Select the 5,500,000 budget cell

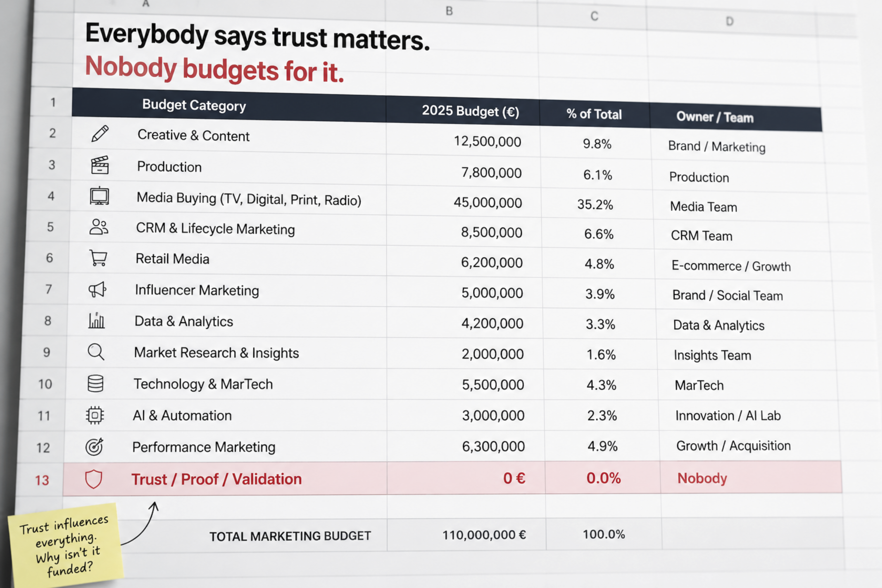pos(465,385)
